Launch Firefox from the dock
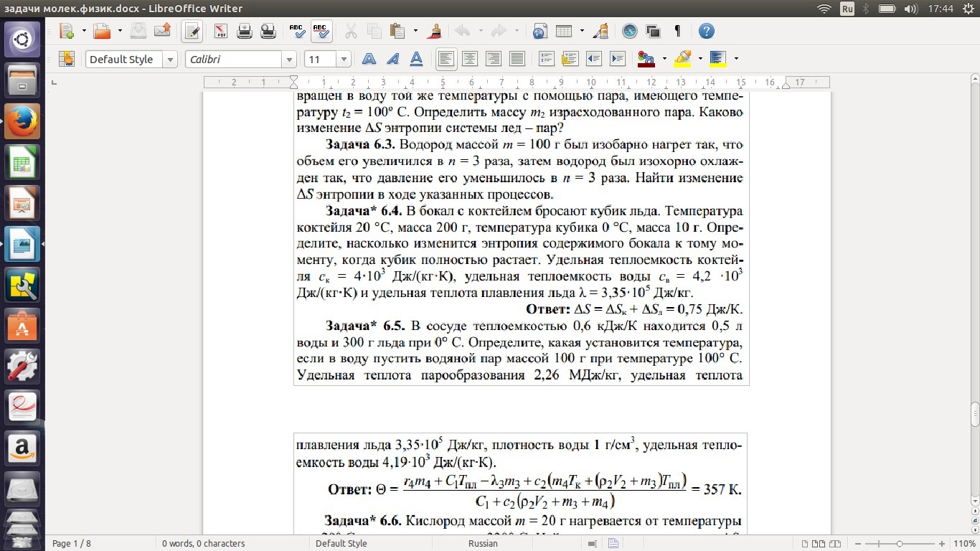 22,121
